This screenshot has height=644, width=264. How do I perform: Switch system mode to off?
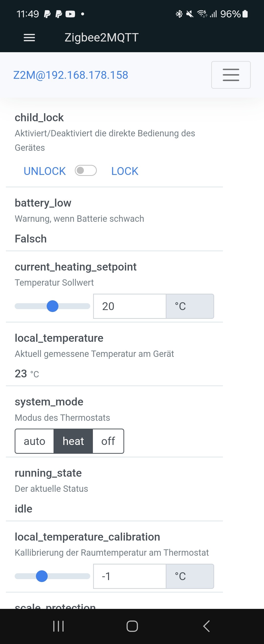click(108, 441)
